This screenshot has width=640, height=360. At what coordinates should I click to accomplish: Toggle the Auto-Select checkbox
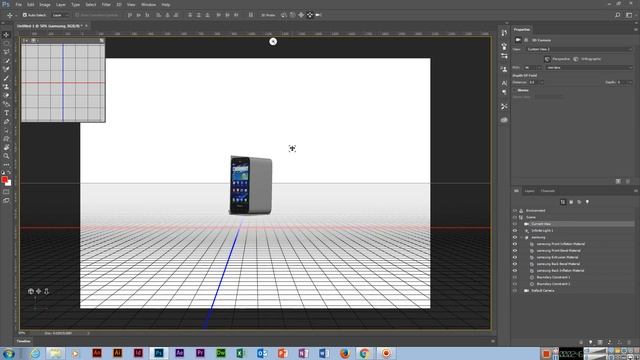[24, 15]
